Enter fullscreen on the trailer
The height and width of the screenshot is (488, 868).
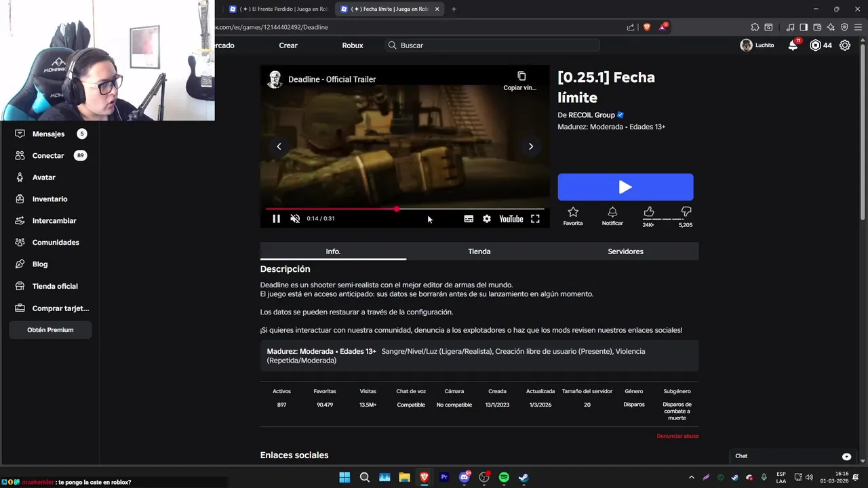[x=535, y=219]
